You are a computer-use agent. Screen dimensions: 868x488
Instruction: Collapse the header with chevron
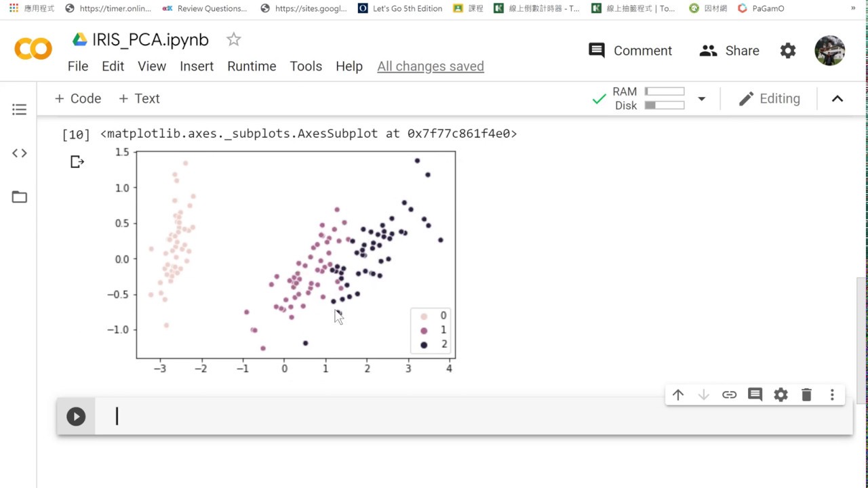click(837, 99)
